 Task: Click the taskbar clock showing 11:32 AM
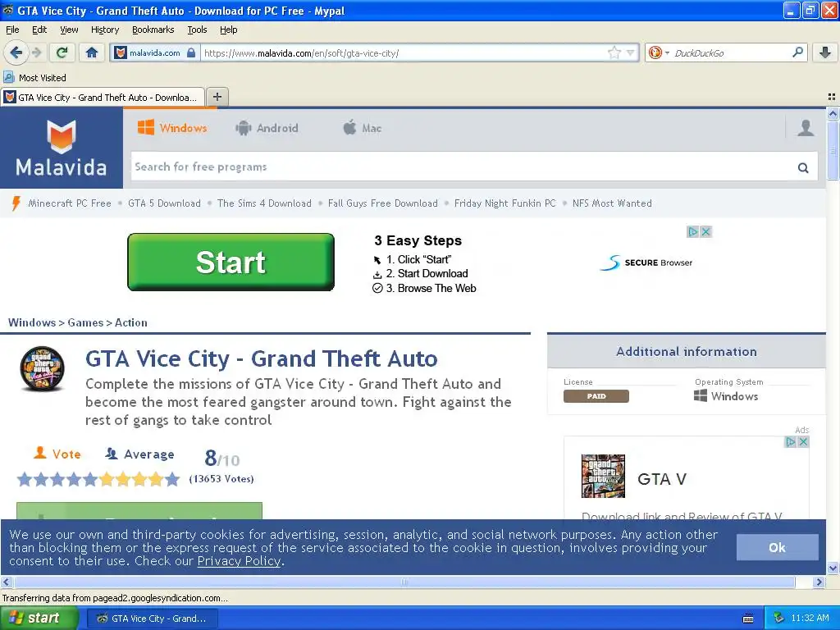pos(810,619)
